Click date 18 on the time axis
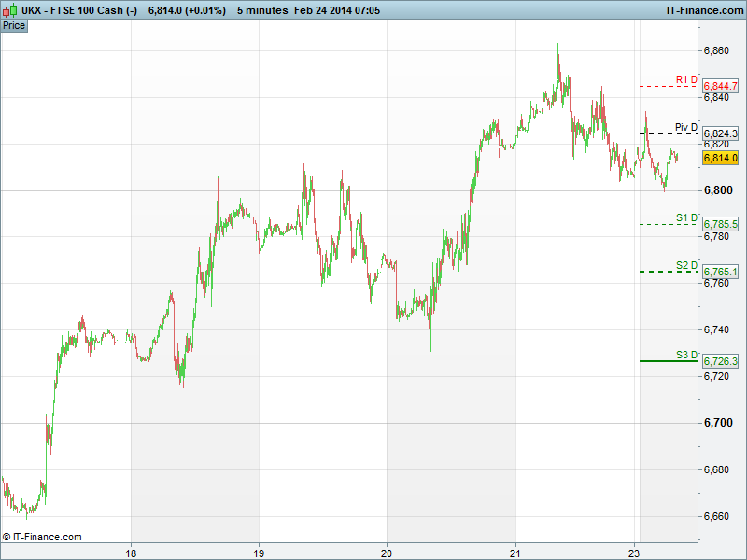Viewport: 747px width, 560px height. tap(132, 551)
